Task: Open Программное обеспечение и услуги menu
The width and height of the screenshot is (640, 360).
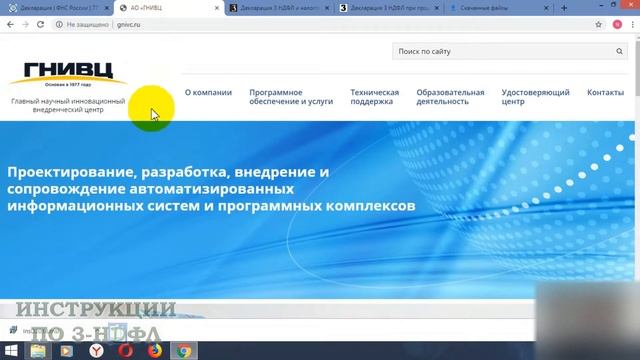Action: 291,97
